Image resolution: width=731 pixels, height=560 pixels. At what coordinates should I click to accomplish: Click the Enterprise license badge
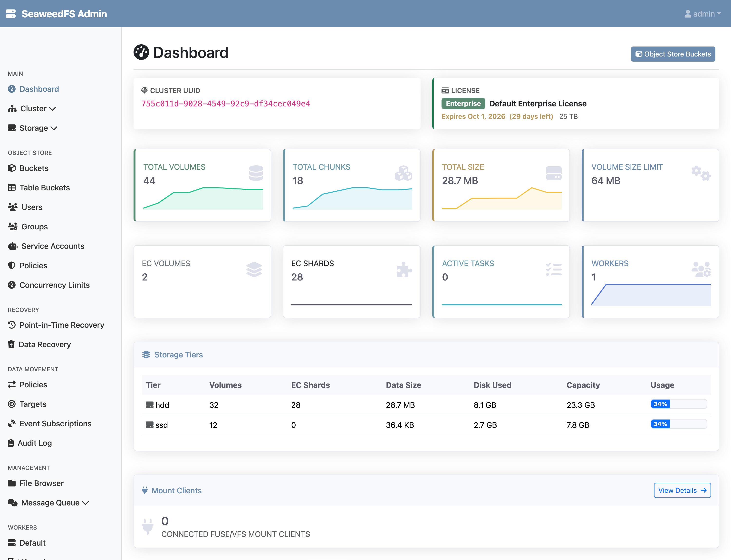(463, 104)
